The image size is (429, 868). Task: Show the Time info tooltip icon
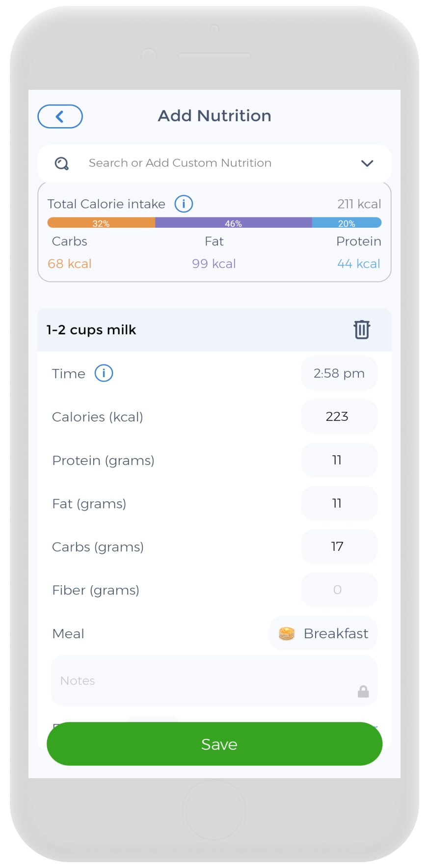point(104,373)
